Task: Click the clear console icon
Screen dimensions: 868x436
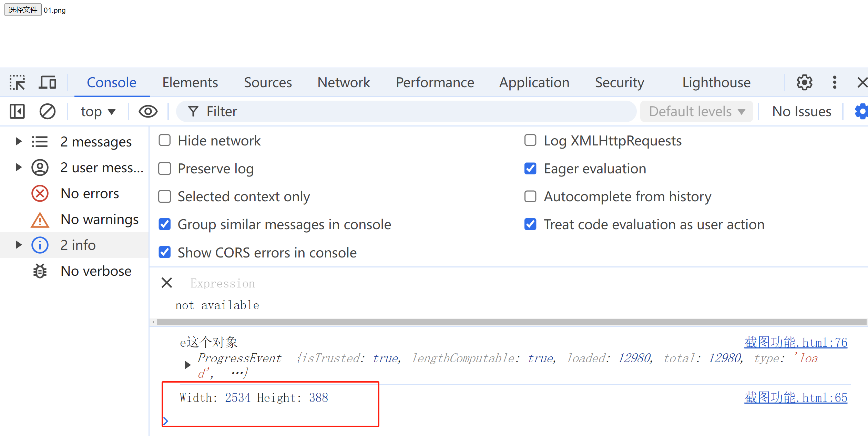Action: (x=47, y=112)
